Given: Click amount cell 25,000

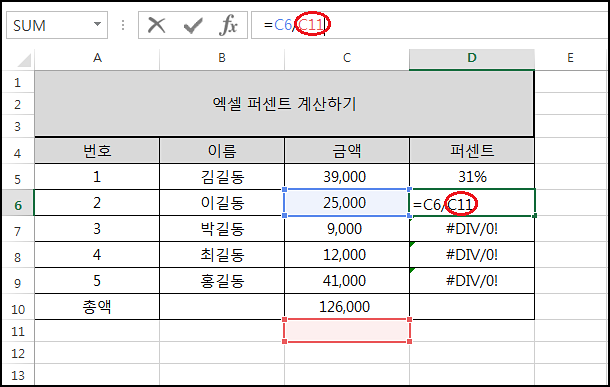Looking at the screenshot, I should 347,203.
